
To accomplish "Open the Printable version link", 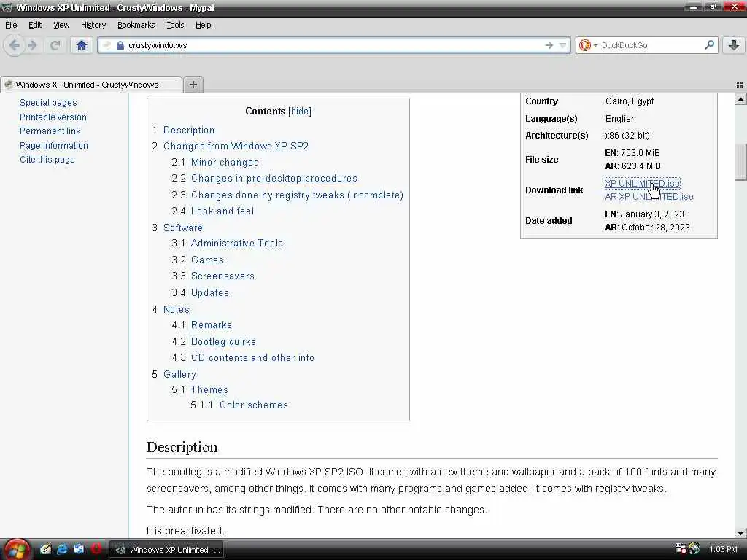I will coord(53,117).
